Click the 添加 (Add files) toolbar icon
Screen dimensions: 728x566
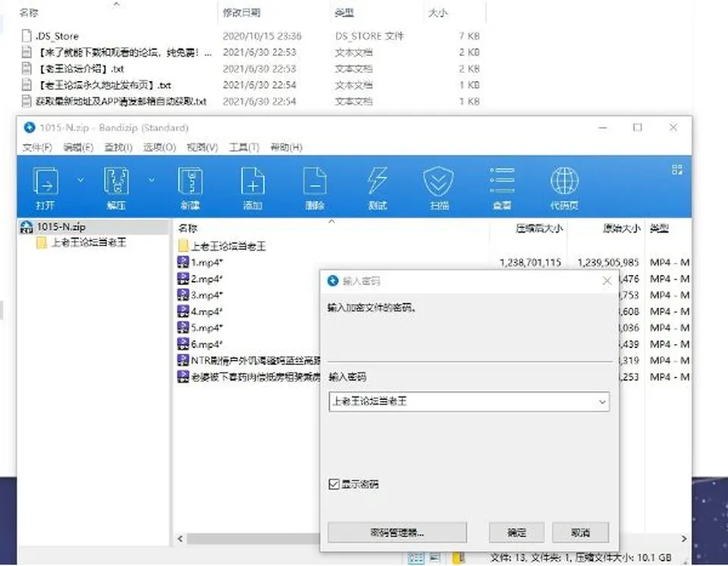pyautogui.click(x=253, y=181)
